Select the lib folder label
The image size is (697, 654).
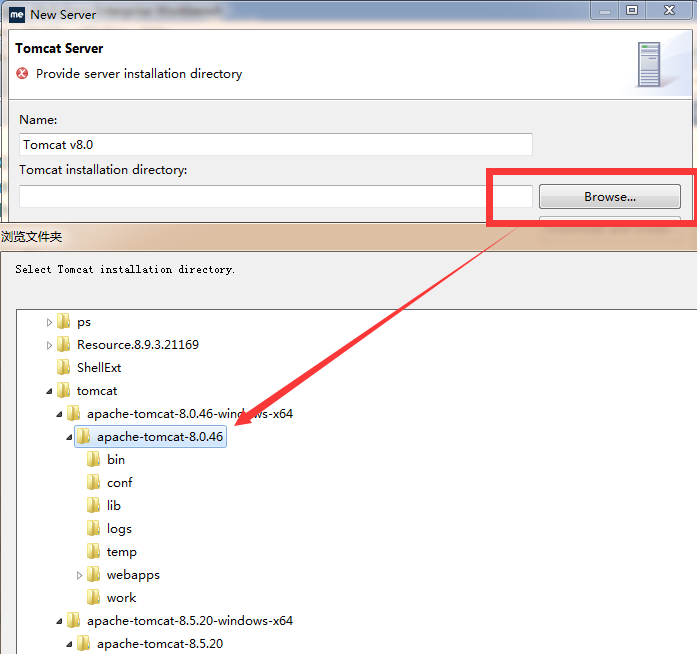[114, 506]
